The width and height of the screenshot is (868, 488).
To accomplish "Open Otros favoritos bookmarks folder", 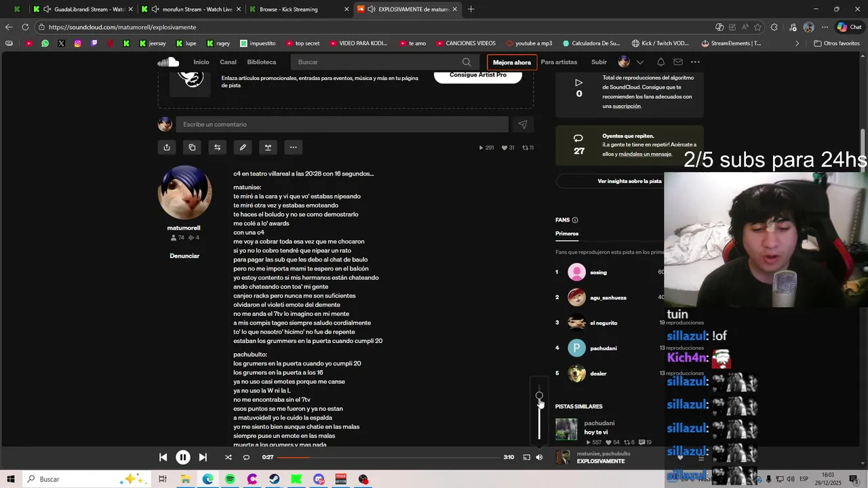I will click(836, 43).
